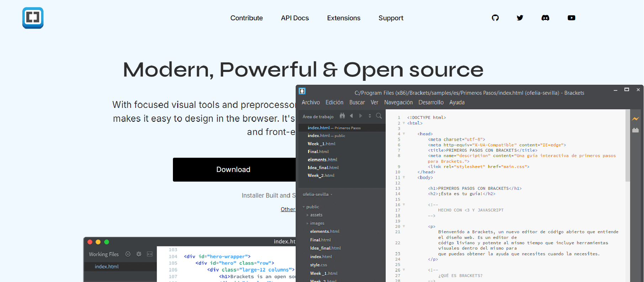Open the Extensions link

coord(344,18)
